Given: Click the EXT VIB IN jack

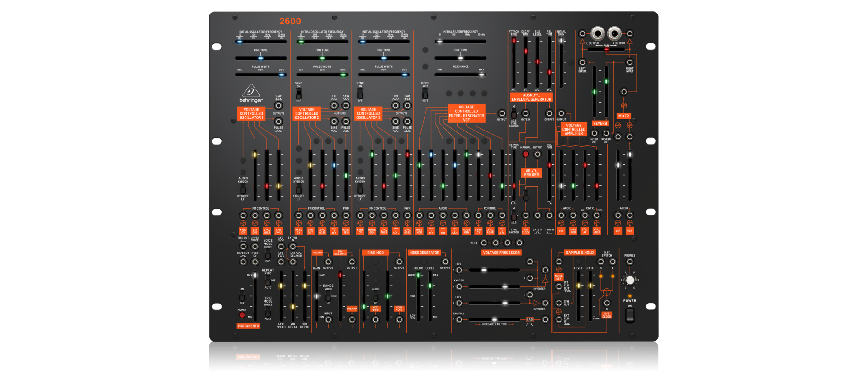Looking at the screenshot, I should click(x=292, y=247).
